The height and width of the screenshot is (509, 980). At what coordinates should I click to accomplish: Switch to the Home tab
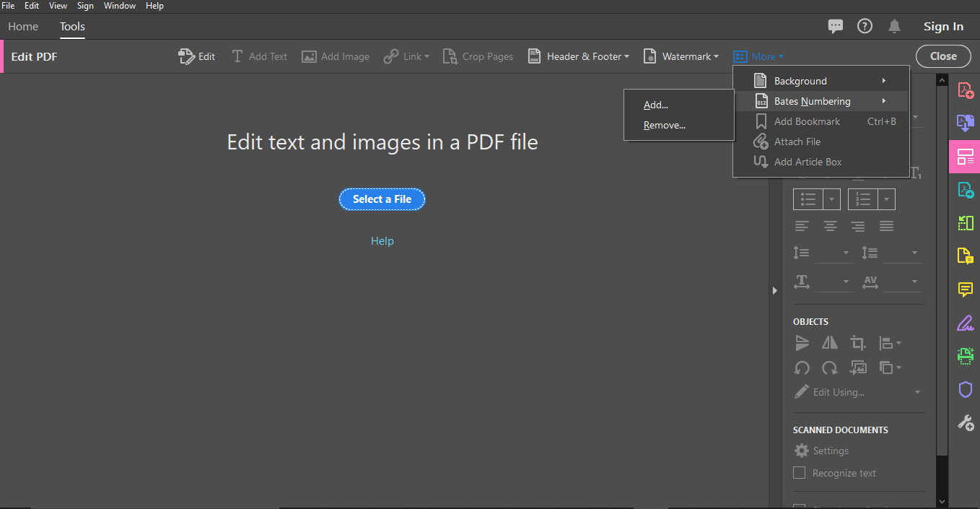[x=23, y=27]
